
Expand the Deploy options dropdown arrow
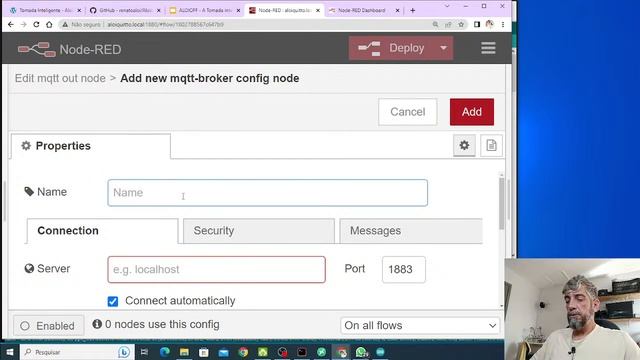444,48
